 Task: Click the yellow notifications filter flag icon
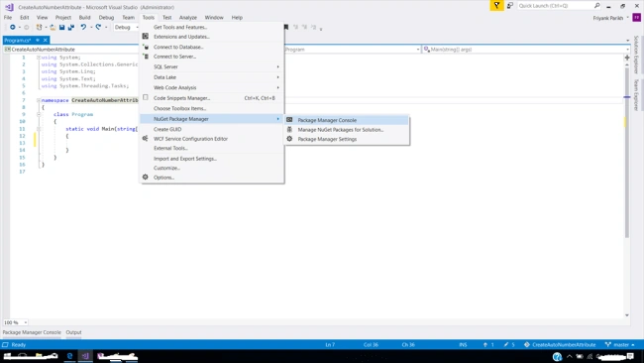(x=497, y=6)
